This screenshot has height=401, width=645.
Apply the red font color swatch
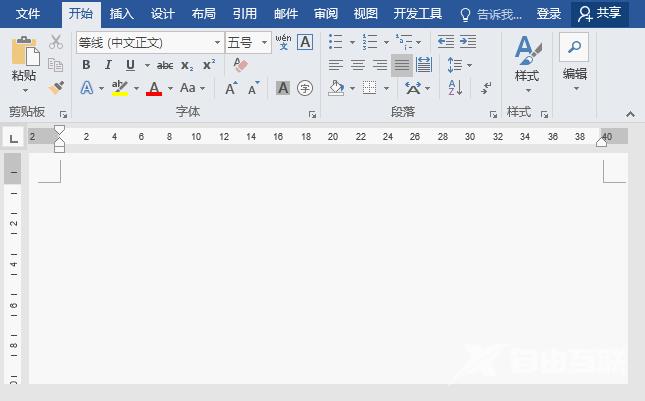pyautogui.click(x=153, y=88)
